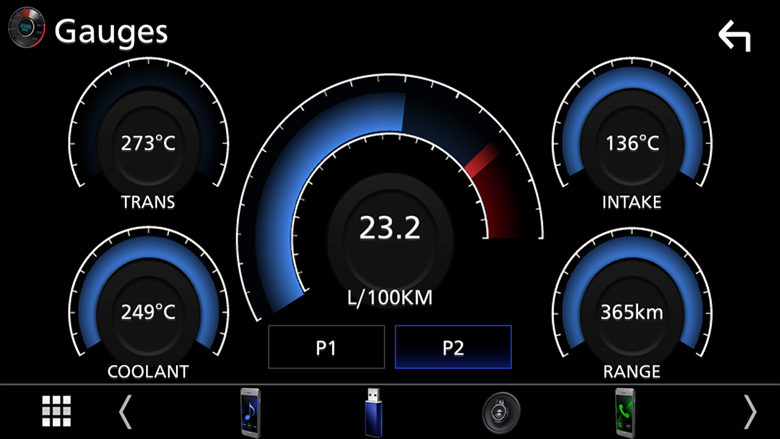Select the COOLANT temperature gauge
This screenshot has width=780, height=439.
click(148, 312)
